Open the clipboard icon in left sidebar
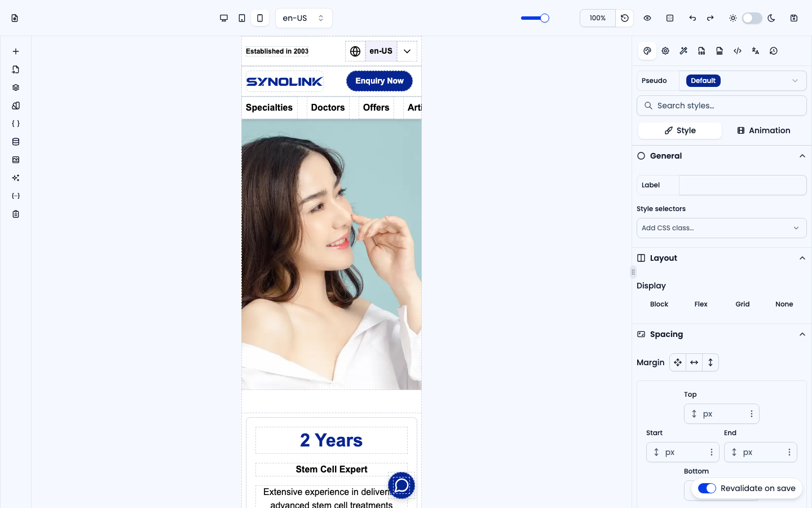This screenshot has height=508, width=812. coord(16,214)
